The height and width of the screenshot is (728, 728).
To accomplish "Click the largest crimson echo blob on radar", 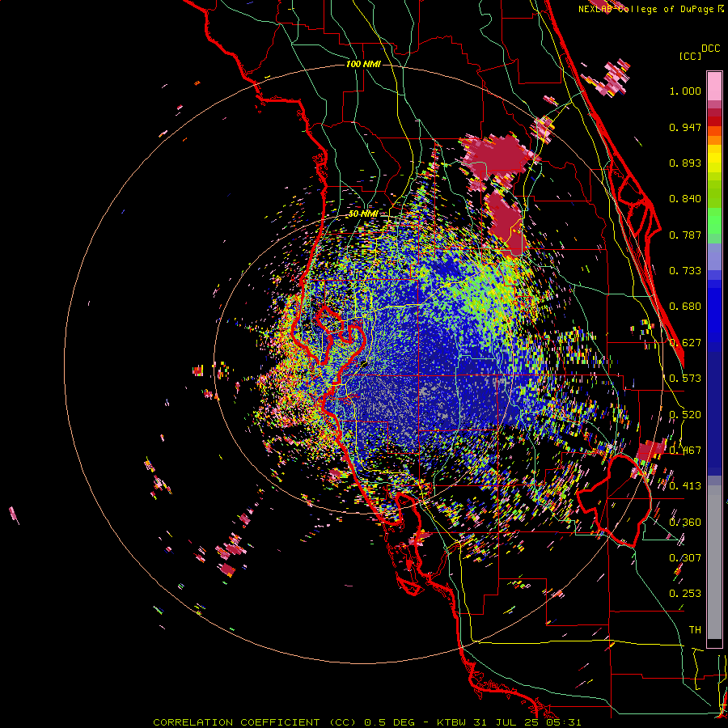I will (499, 157).
